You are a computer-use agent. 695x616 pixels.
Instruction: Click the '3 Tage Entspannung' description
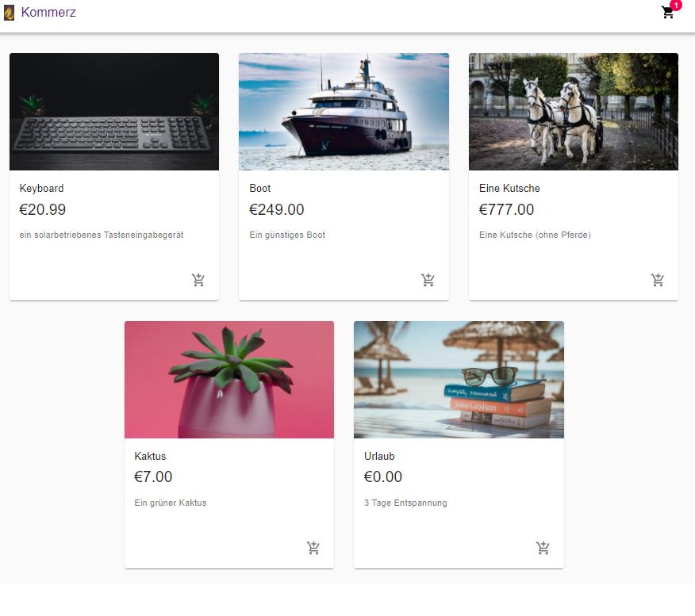[405, 503]
